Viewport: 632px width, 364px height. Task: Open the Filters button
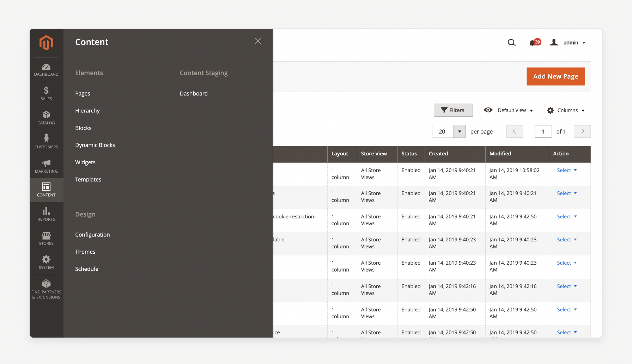453,110
